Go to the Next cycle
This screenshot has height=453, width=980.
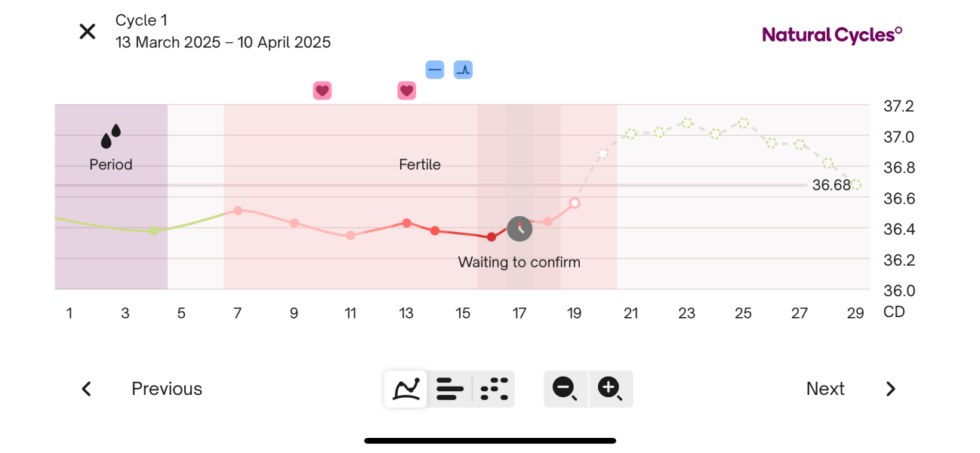(825, 389)
